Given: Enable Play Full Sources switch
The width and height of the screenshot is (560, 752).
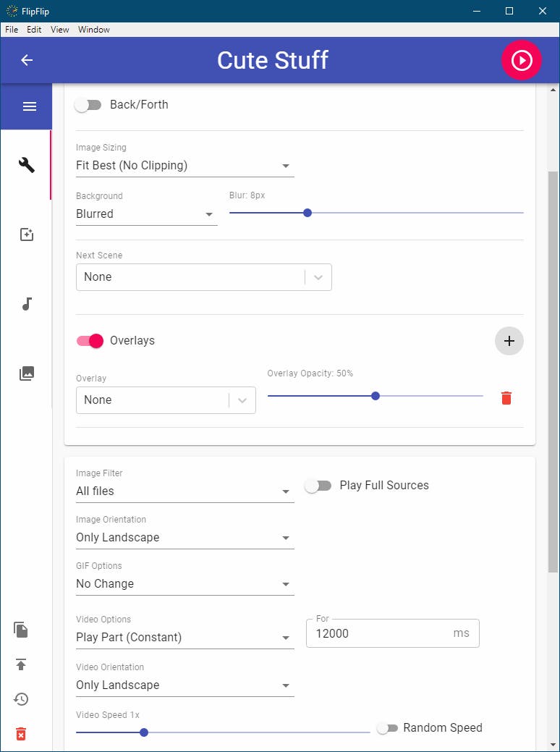Looking at the screenshot, I should [x=318, y=486].
